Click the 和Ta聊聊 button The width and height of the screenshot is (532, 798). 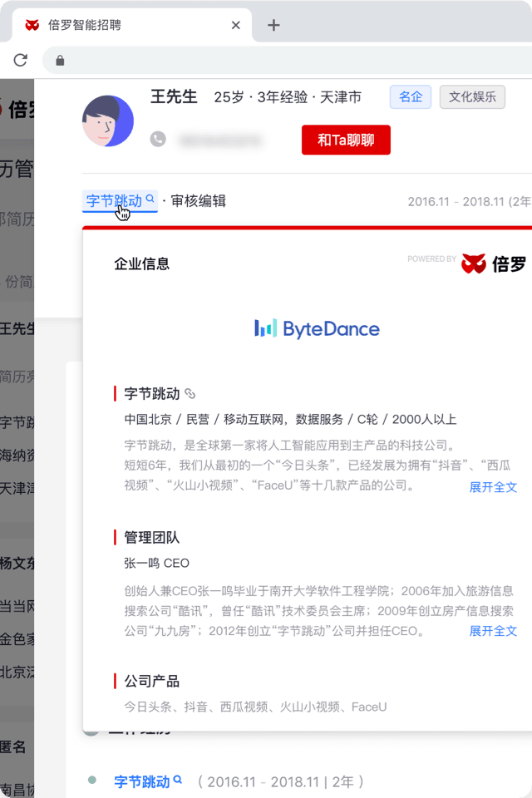coord(346,140)
